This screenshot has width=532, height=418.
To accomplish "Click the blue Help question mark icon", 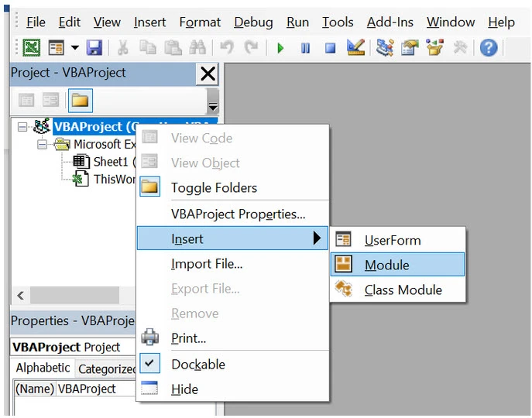I will point(488,48).
